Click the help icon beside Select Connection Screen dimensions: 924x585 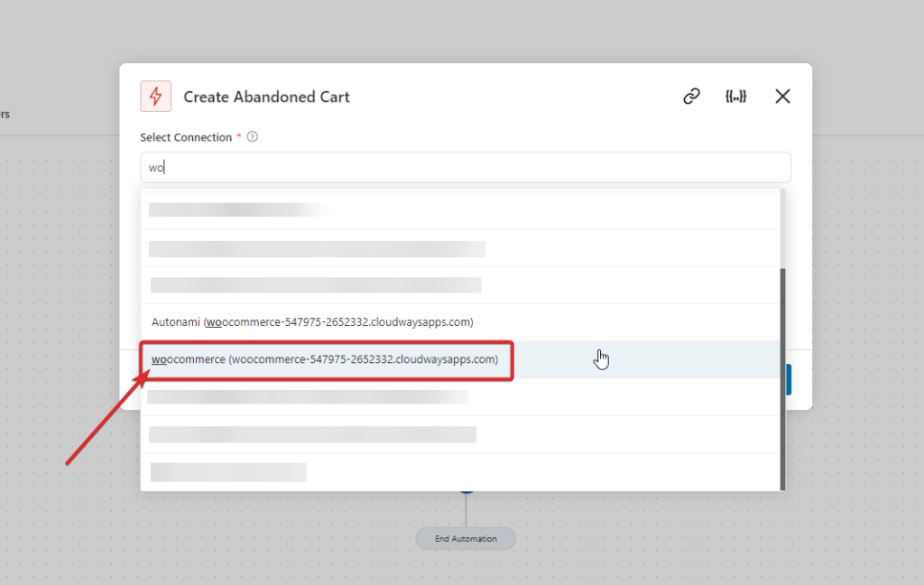(x=253, y=137)
